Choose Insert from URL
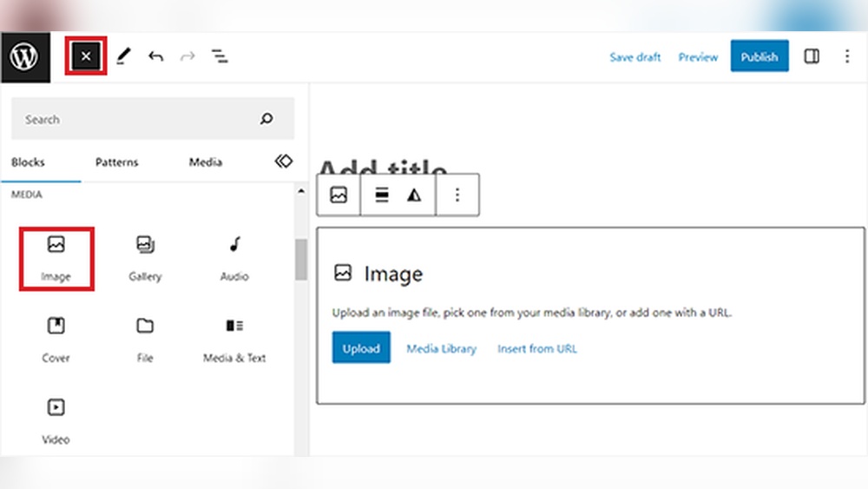Image resolution: width=868 pixels, height=489 pixels. pyautogui.click(x=537, y=348)
